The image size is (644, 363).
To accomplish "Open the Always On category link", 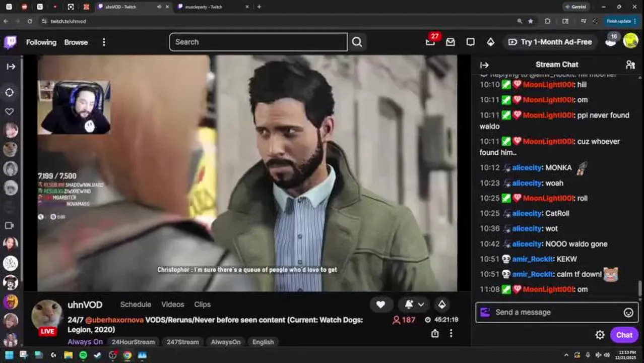I will pos(85,342).
